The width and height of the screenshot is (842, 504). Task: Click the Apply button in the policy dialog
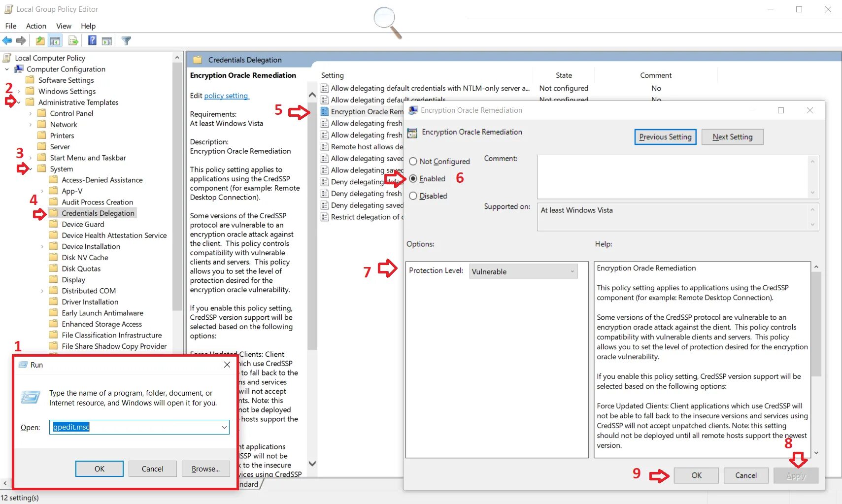pos(796,475)
